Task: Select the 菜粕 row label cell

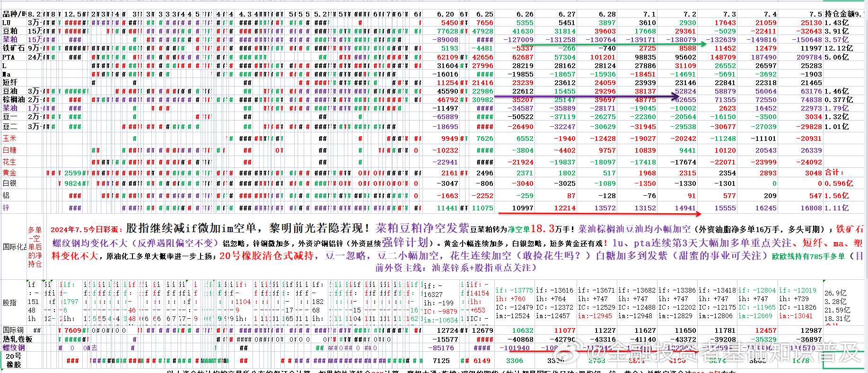Action: [x=14, y=40]
